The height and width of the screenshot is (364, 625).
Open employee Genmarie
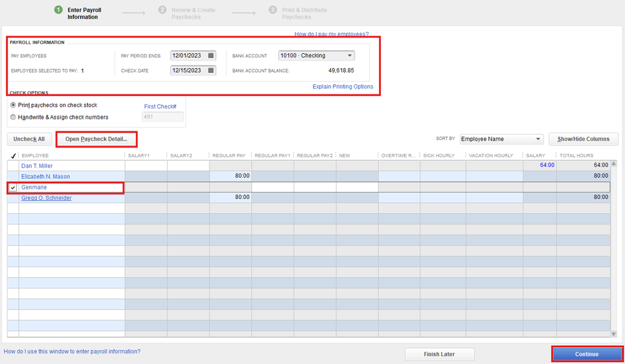[34, 188]
